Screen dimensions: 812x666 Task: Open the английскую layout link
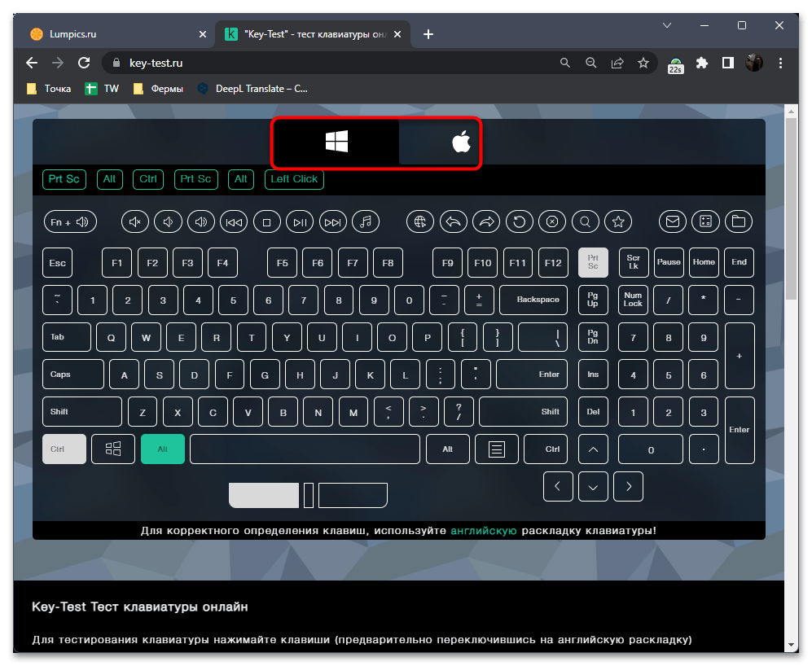coord(484,530)
